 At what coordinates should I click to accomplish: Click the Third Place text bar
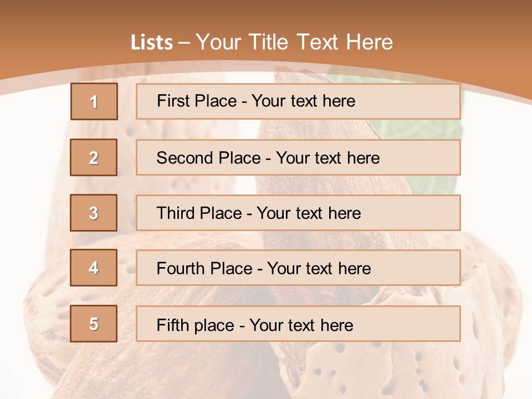click(x=298, y=213)
